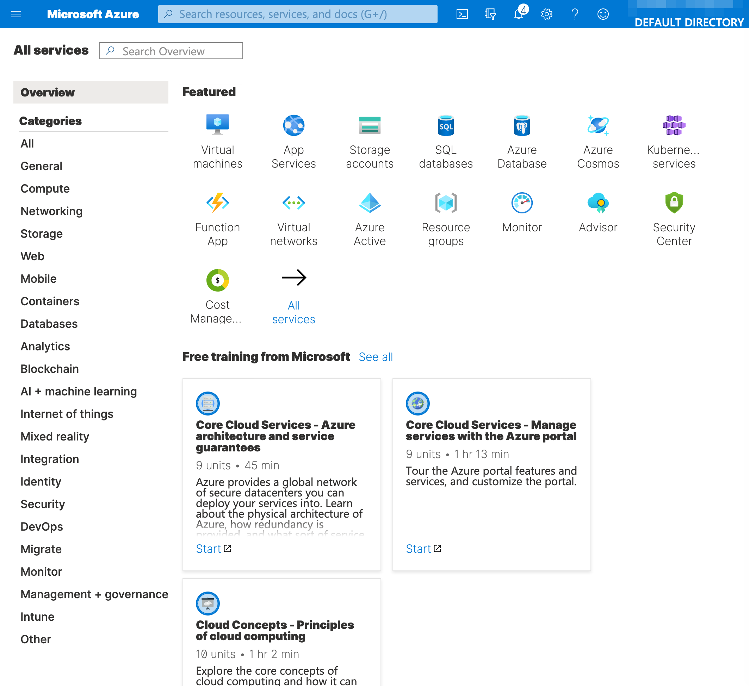Image resolution: width=749 pixels, height=700 pixels.
Task: Select the Web category
Action: point(32,256)
